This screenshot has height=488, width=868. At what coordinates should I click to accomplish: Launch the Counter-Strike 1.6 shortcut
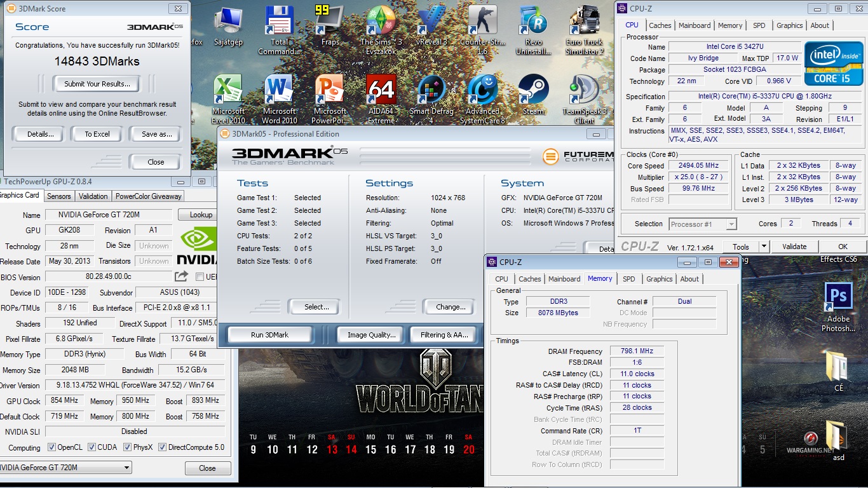(x=482, y=29)
